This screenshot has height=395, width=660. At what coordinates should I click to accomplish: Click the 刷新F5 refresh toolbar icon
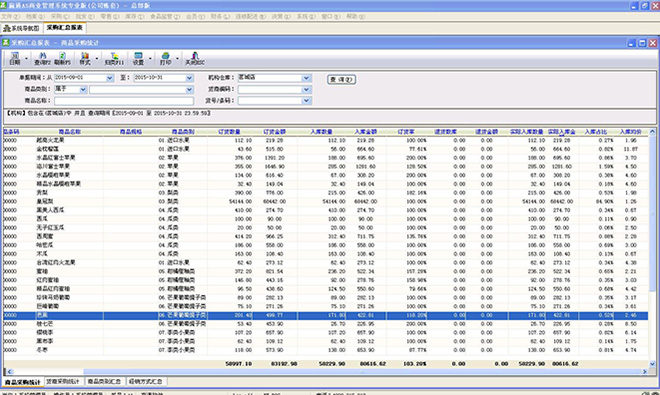(62, 59)
